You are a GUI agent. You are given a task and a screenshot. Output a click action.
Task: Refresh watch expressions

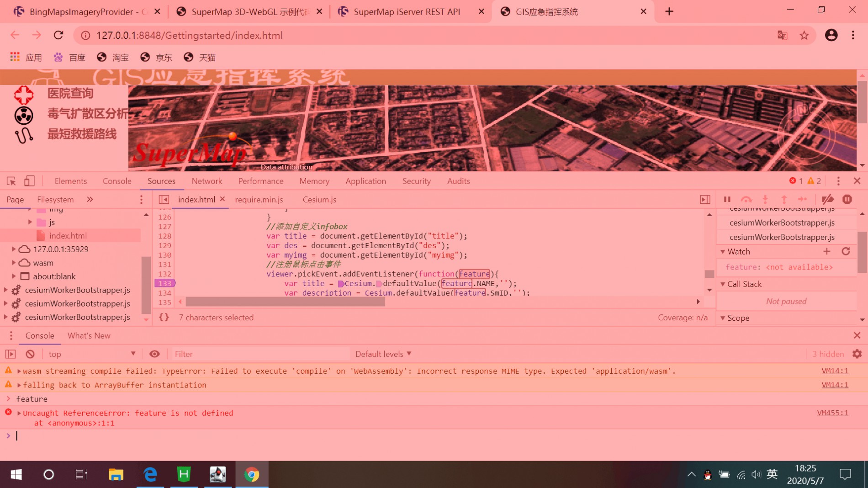coord(846,251)
